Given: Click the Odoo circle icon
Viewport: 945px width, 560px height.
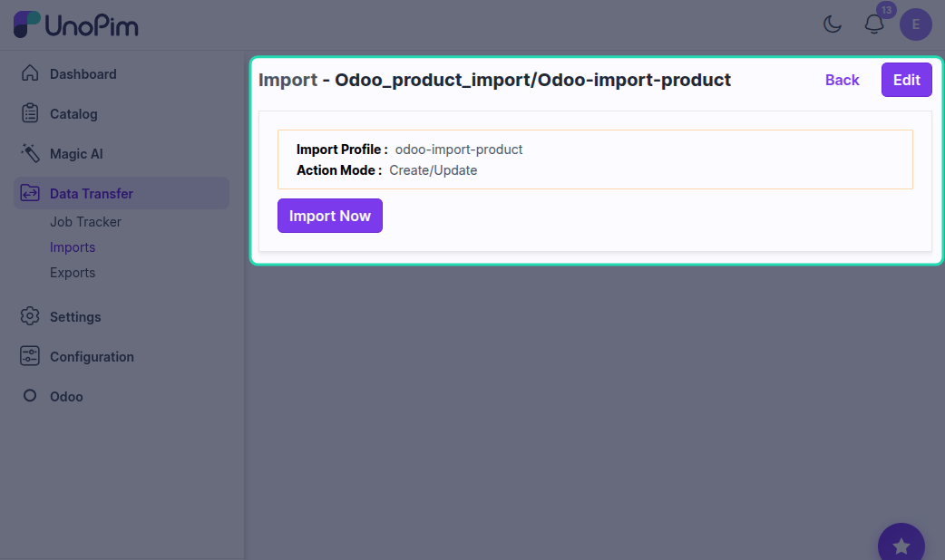Looking at the screenshot, I should 30,396.
